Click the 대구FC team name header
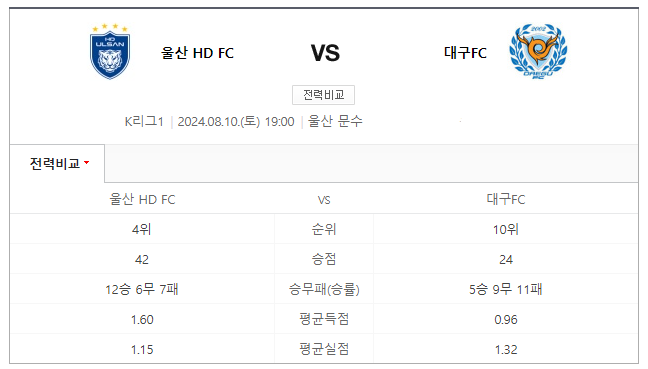 [465, 53]
